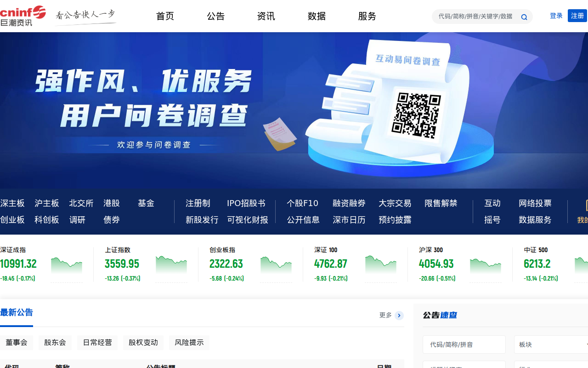Open the 数据服务 link
The width and height of the screenshot is (588, 368).
click(535, 220)
